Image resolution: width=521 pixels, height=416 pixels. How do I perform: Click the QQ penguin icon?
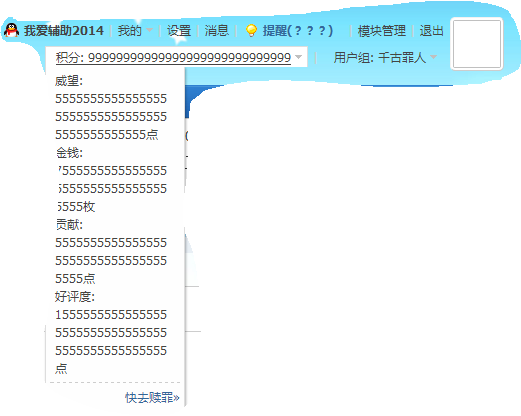(11, 30)
